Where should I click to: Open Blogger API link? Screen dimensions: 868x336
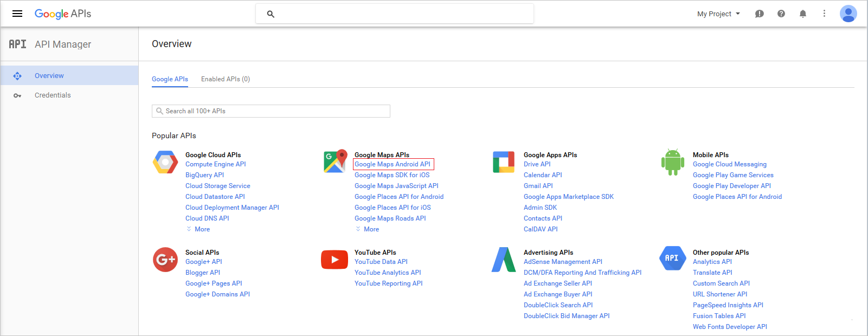click(x=203, y=273)
